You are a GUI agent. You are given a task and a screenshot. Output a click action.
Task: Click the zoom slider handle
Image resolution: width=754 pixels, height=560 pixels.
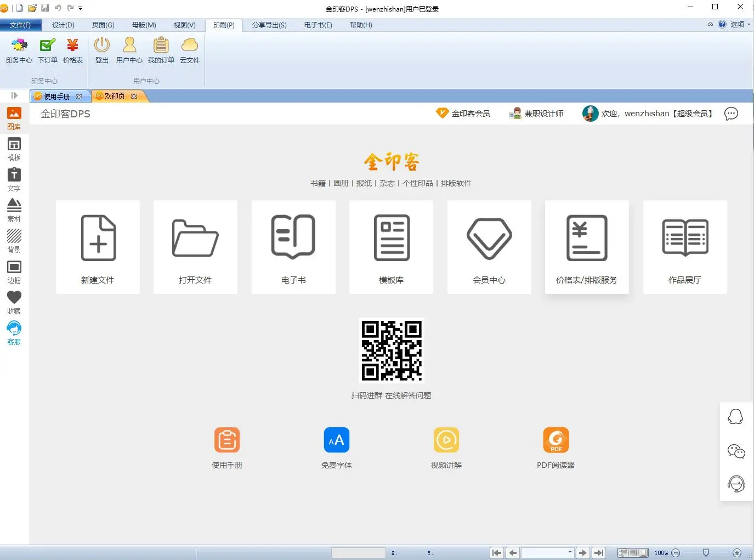coord(706,552)
